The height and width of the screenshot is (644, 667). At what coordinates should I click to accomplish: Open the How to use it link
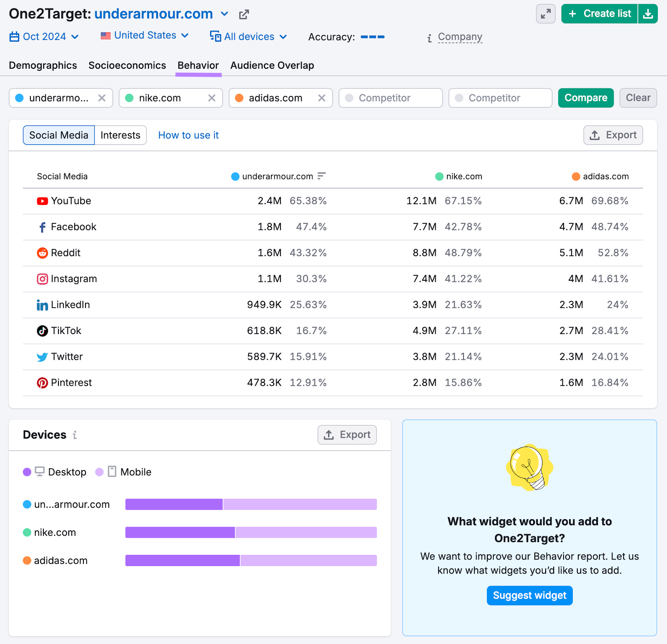click(x=188, y=135)
